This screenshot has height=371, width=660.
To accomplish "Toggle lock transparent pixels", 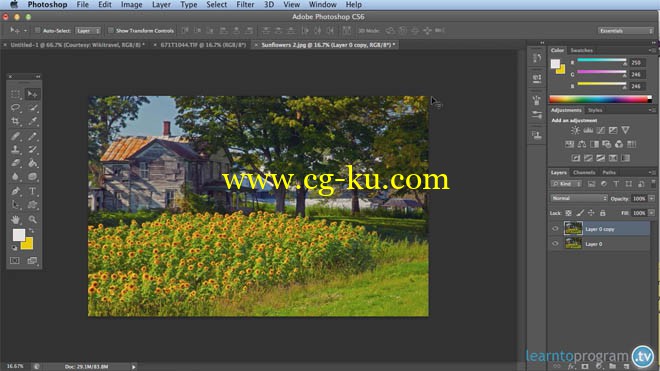I will 568,213.
